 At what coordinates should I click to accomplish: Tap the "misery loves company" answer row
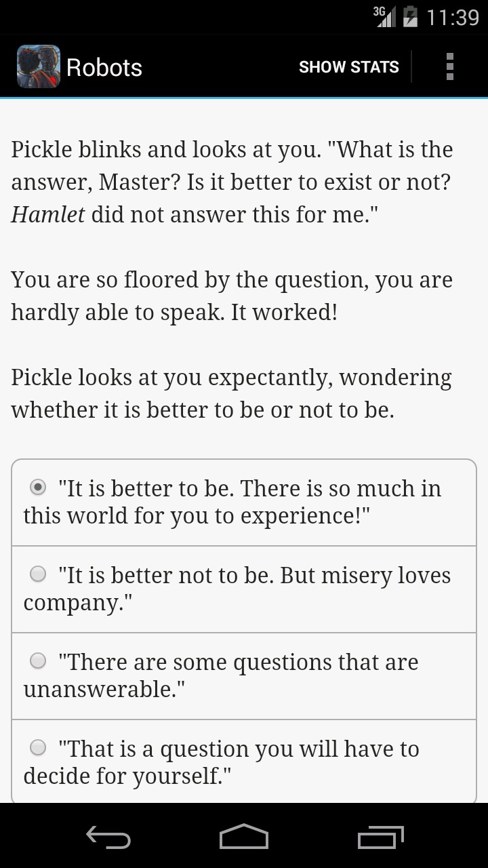coord(244,589)
